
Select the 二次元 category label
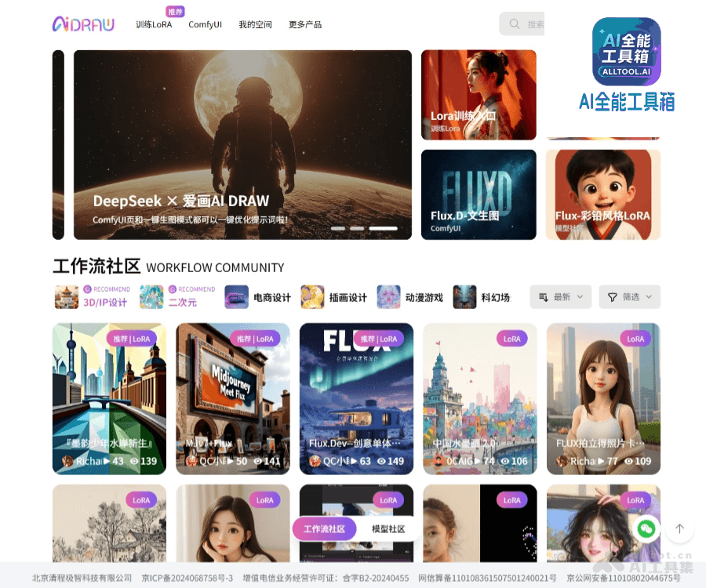[182, 303]
